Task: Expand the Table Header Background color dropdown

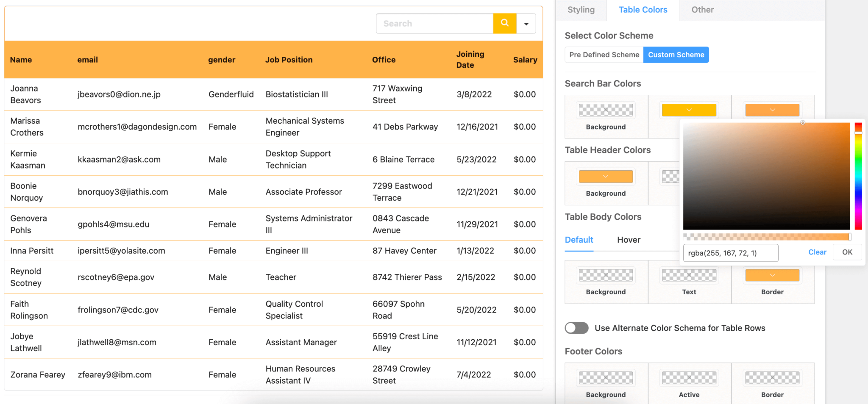Action: coord(606,177)
